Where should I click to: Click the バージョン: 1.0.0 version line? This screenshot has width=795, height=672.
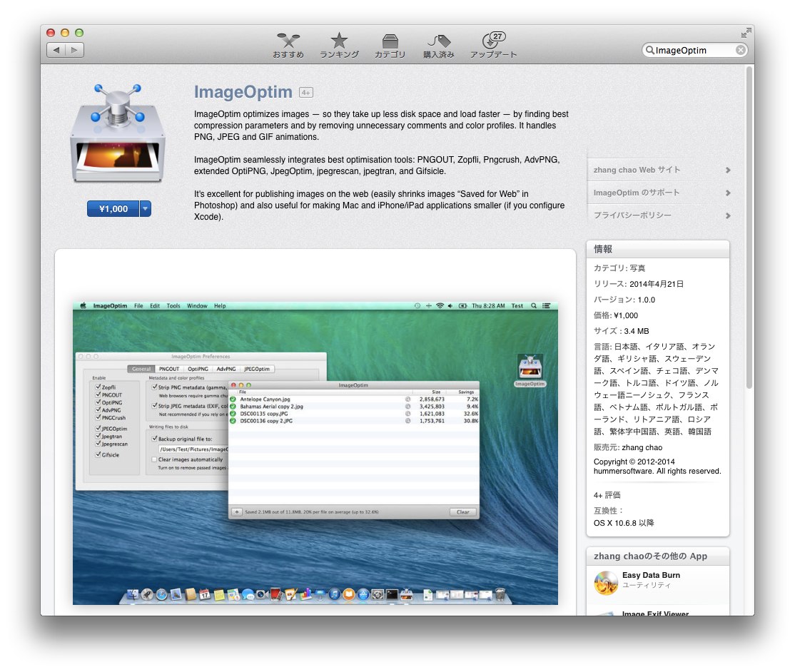click(624, 300)
